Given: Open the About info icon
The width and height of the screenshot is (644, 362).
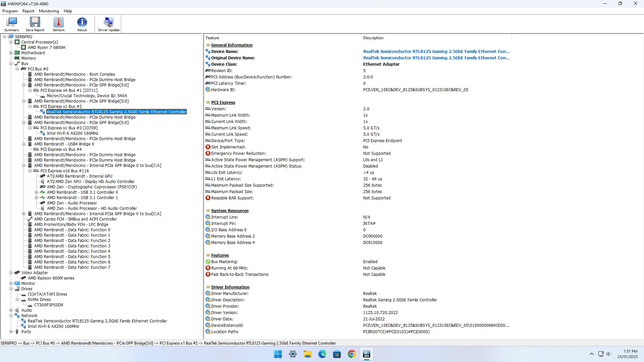Looking at the screenshot, I should [x=82, y=24].
